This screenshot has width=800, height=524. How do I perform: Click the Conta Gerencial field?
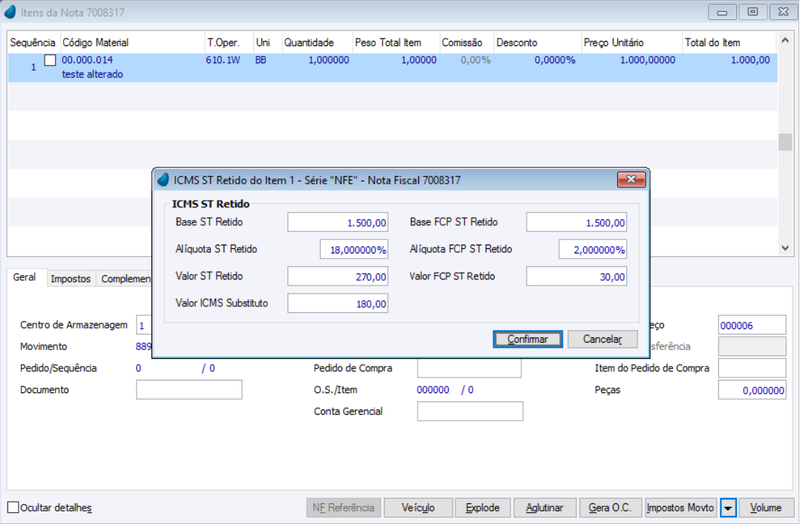470,411
